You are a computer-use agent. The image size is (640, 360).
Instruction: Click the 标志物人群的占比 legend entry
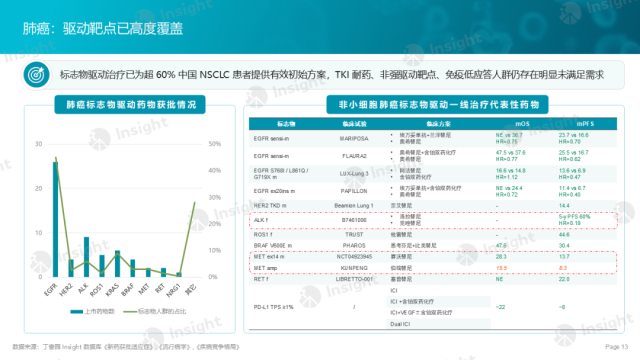click(x=155, y=311)
